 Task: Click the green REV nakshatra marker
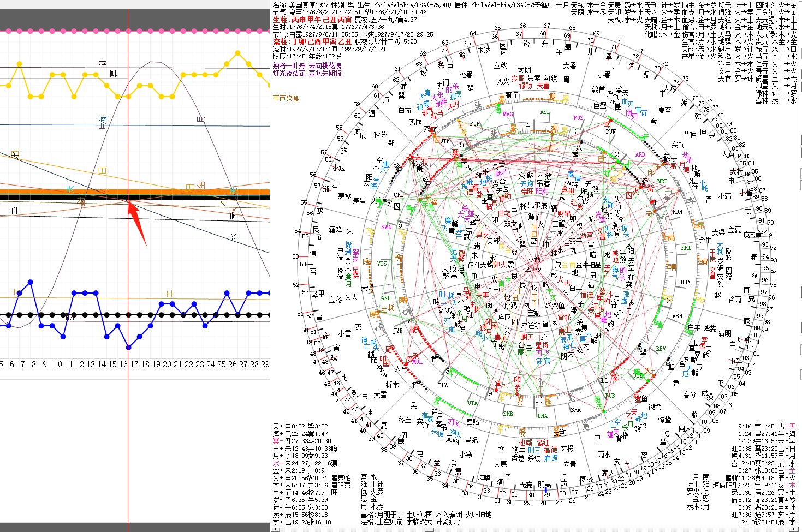click(661, 349)
